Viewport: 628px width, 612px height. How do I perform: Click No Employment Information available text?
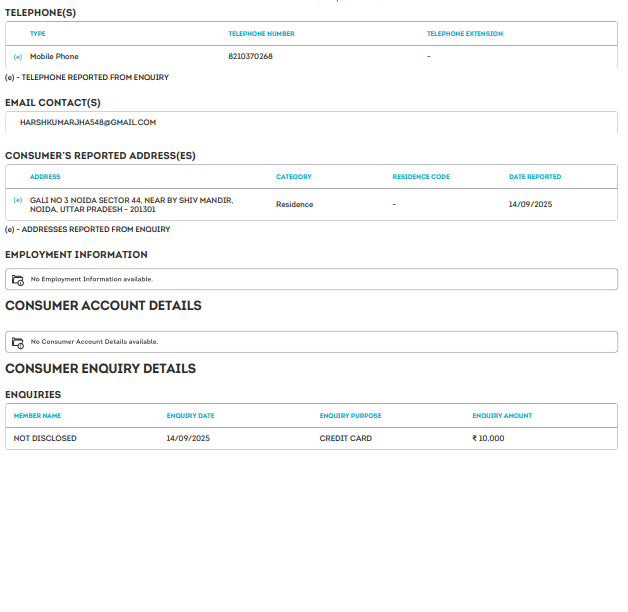click(92, 279)
